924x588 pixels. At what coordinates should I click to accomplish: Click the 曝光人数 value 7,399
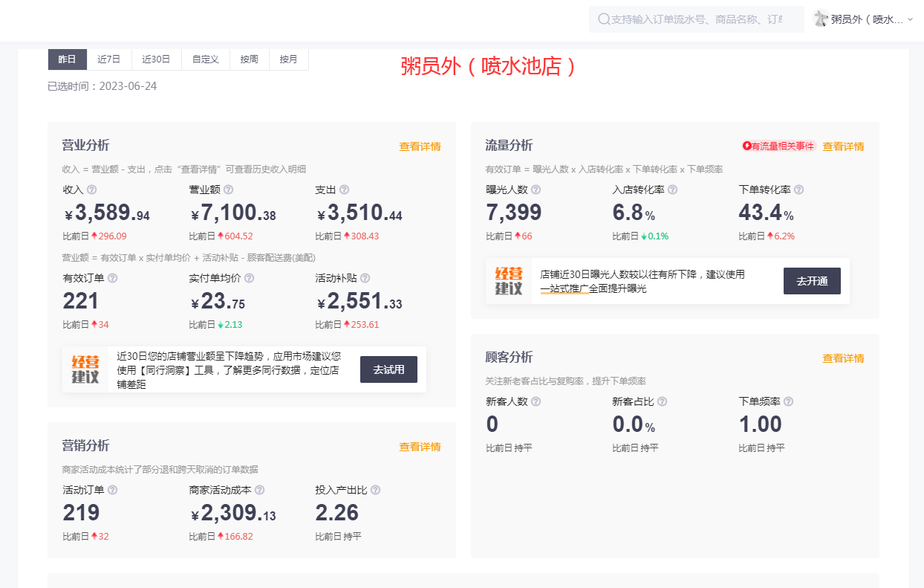click(514, 213)
